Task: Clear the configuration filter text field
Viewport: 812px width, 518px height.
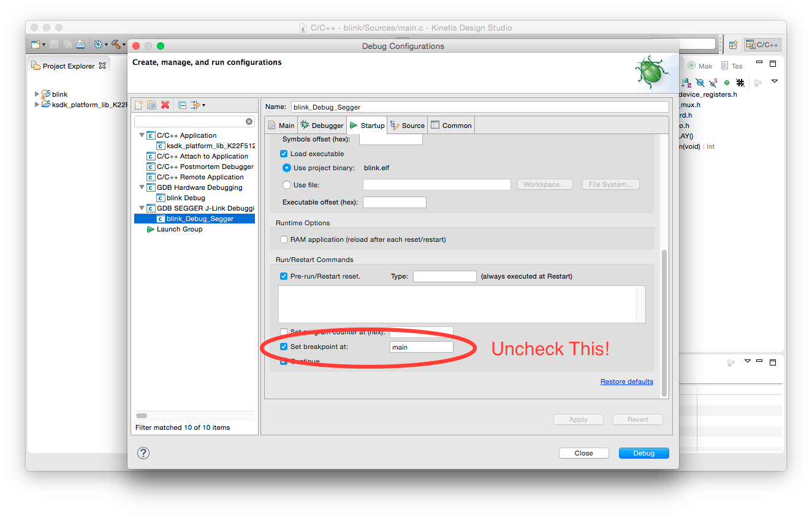Action: (x=249, y=122)
